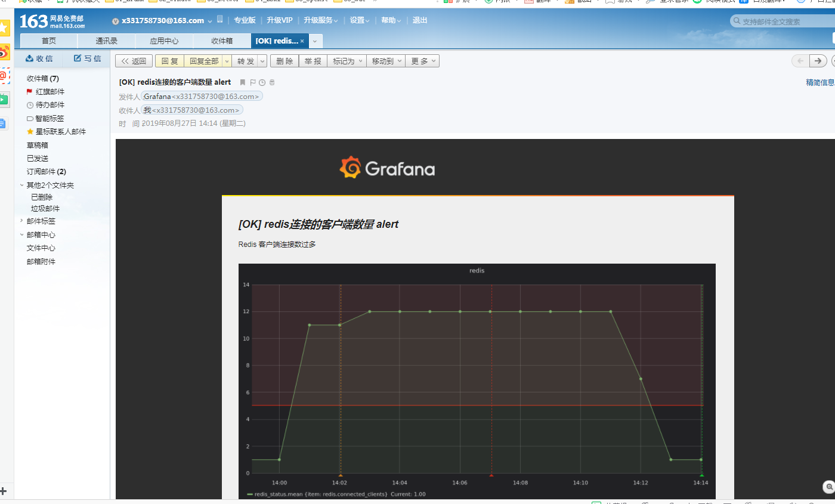
Task: Go to next mail with right arrow
Action: coord(818,61)
